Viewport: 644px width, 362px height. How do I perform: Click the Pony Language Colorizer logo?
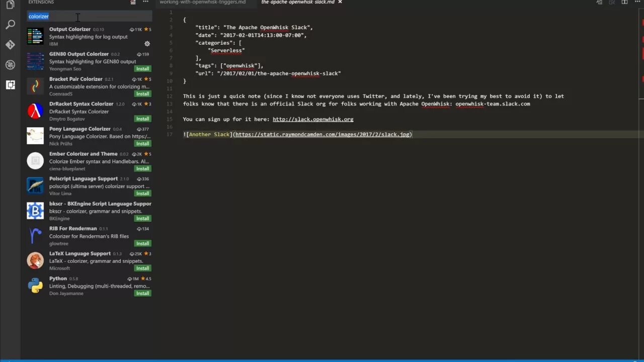tap(35, 136)
